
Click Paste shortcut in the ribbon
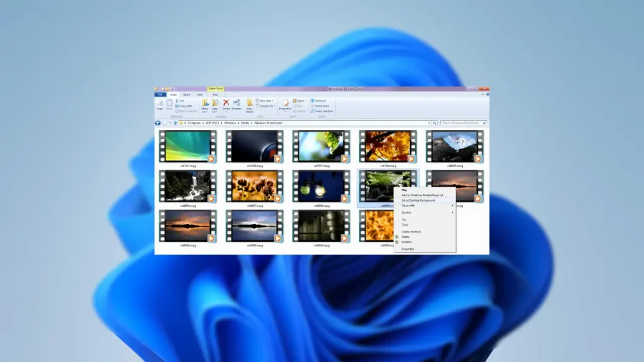[x=186, y=111]
